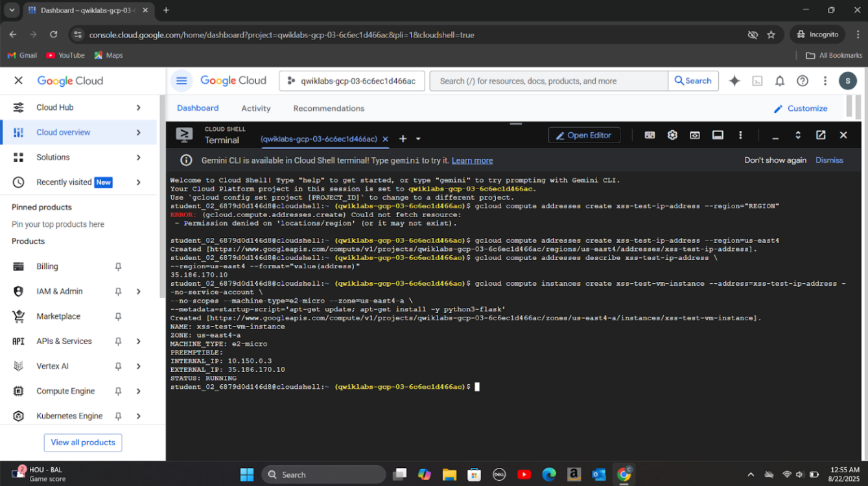Open the help question mark icon
The height and width of the screenshot is (486, 868).
[803, 81]
